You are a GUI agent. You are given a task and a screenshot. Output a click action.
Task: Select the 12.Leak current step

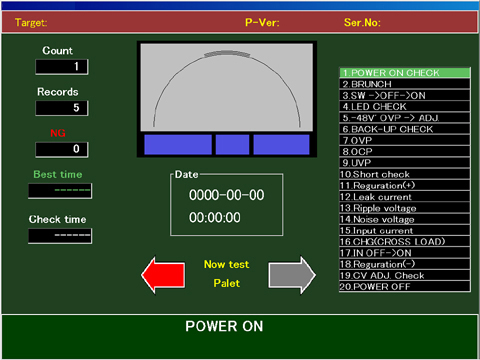(405, 197)
